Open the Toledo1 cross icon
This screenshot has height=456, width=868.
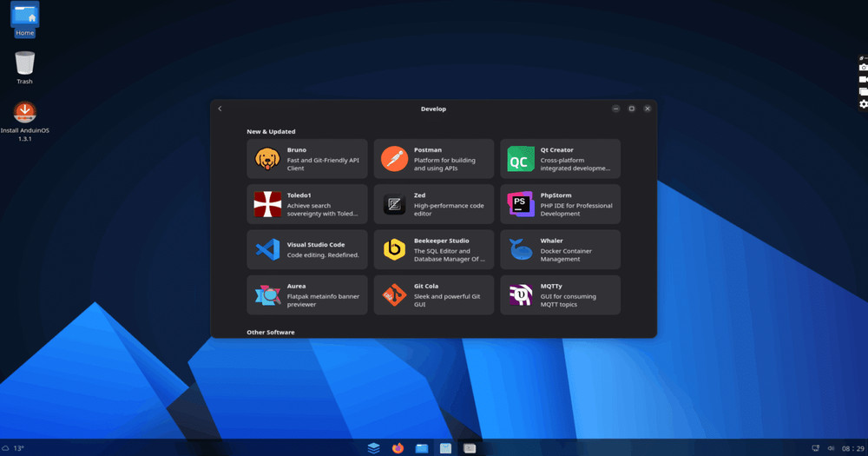tap(267, 204)
